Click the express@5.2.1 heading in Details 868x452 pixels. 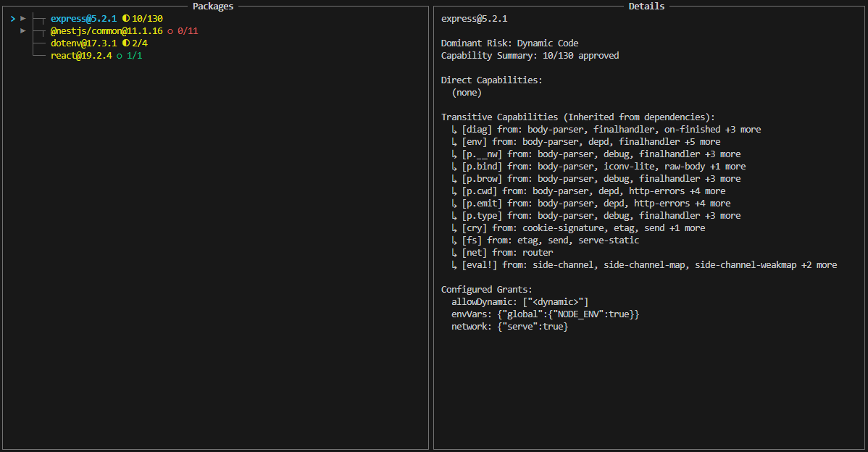[x=475, y=19]
